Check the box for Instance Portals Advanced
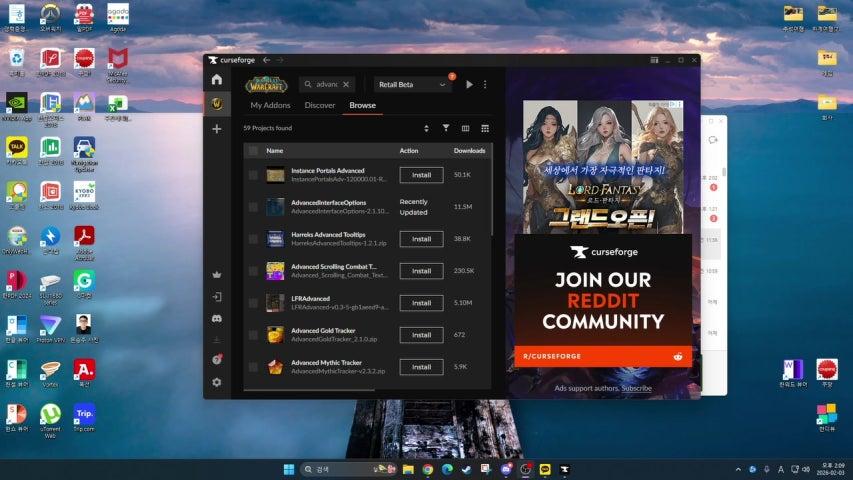 (253, 175)
